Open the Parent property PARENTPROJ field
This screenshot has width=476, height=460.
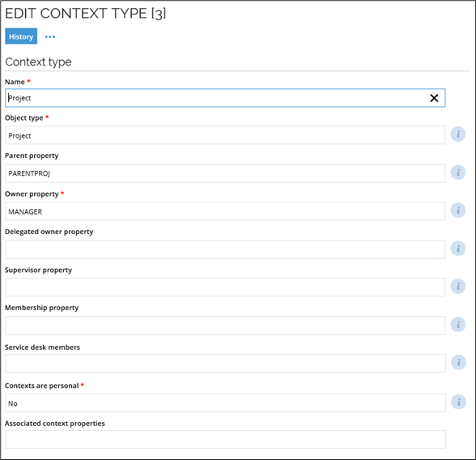pyautogui.click(x=225, y=173)
